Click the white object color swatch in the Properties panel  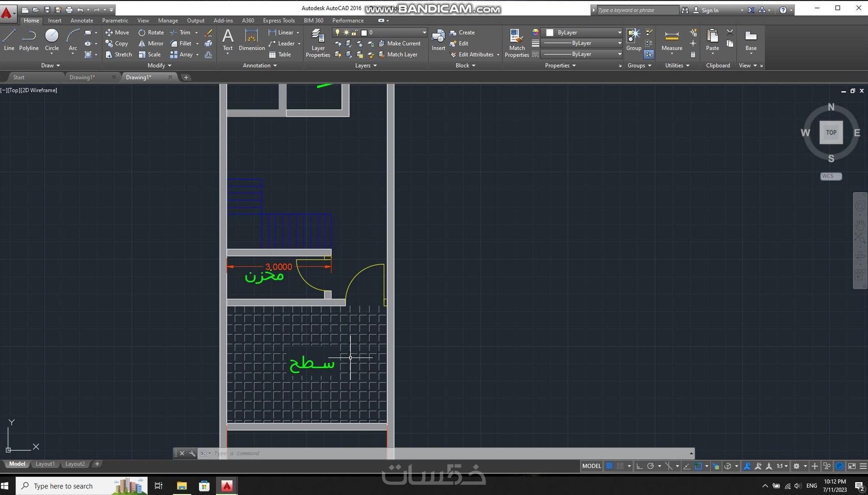(550, 32)
